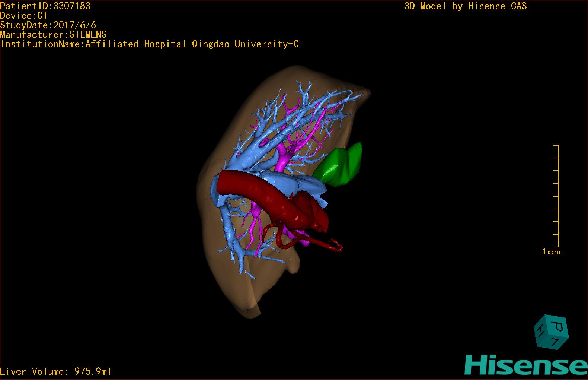This screenshot has height=380, width=588.
Task: Click the yellow vertical scale ruler
Action: (556, 196)
